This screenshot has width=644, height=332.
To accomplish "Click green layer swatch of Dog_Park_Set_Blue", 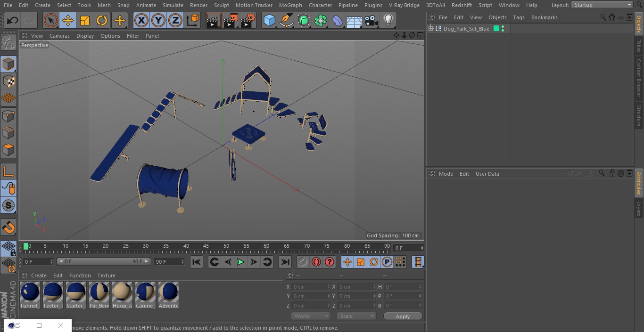I will pos(496,29).
